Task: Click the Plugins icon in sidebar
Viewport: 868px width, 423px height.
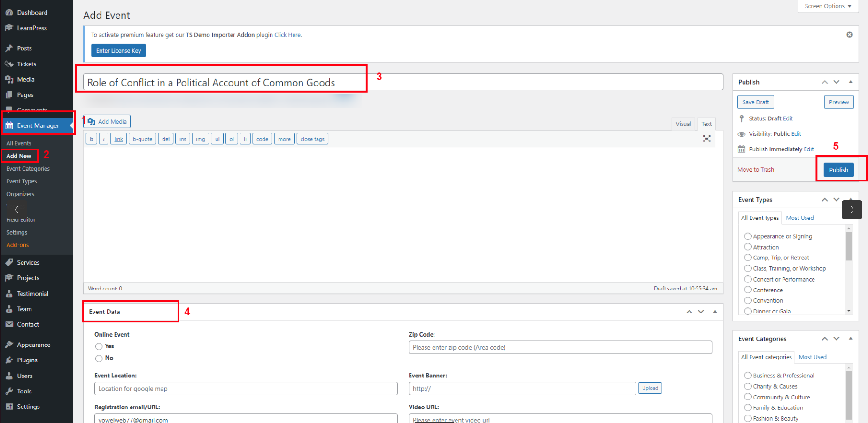Action: coord(9,360)
